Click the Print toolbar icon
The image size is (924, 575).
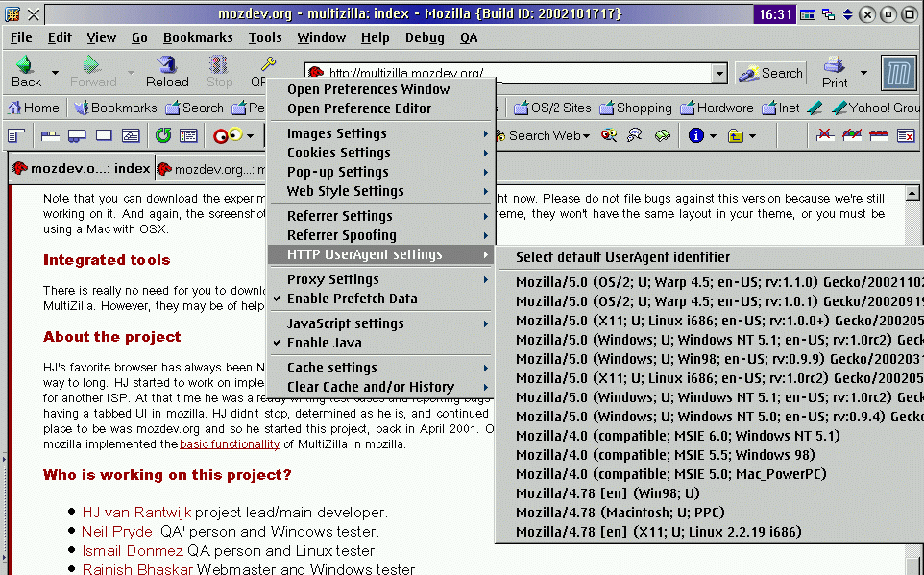click(835, 65)
